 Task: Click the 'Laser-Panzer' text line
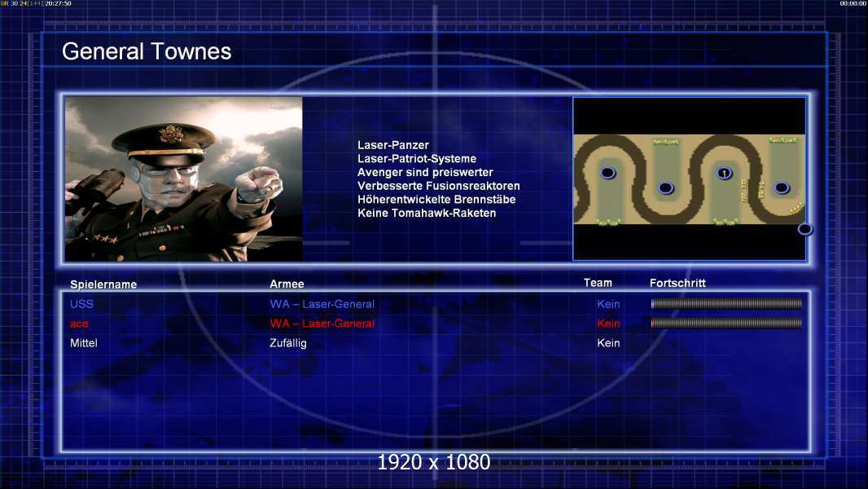393,145
